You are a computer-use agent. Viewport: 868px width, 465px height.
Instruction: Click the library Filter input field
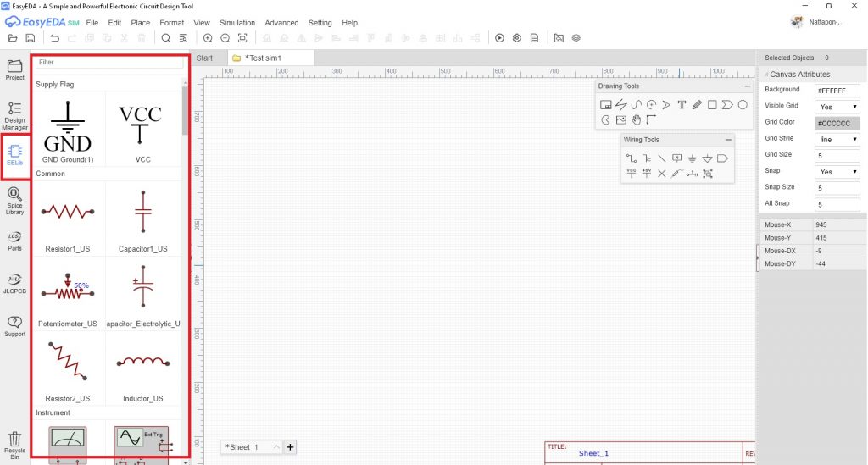click(109, 62)
